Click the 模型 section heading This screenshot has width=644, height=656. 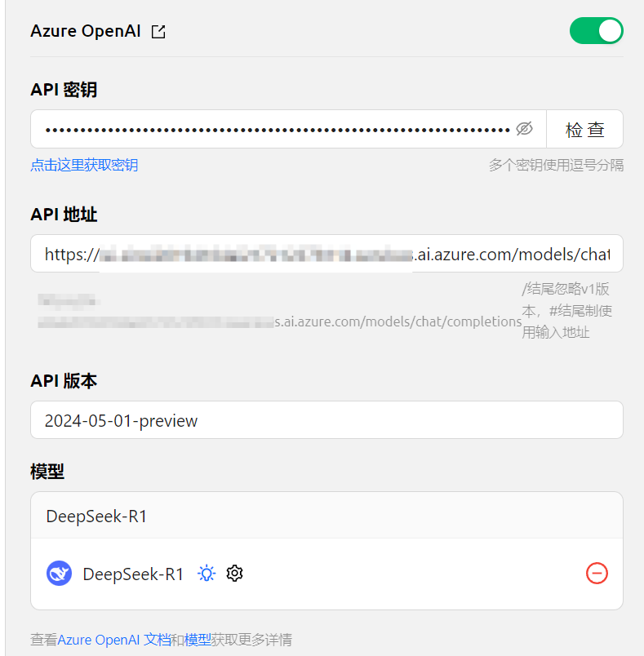pos(47,472)
